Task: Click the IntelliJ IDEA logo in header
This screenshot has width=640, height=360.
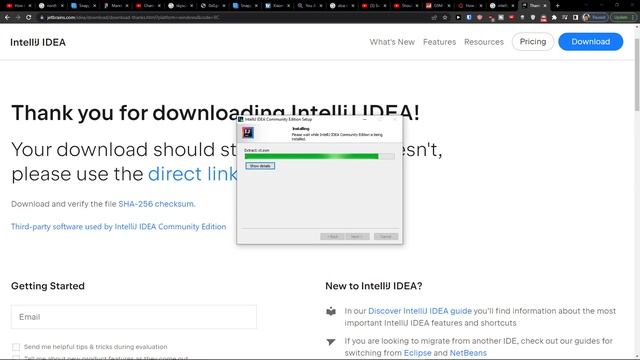Action: coord(38,42)
